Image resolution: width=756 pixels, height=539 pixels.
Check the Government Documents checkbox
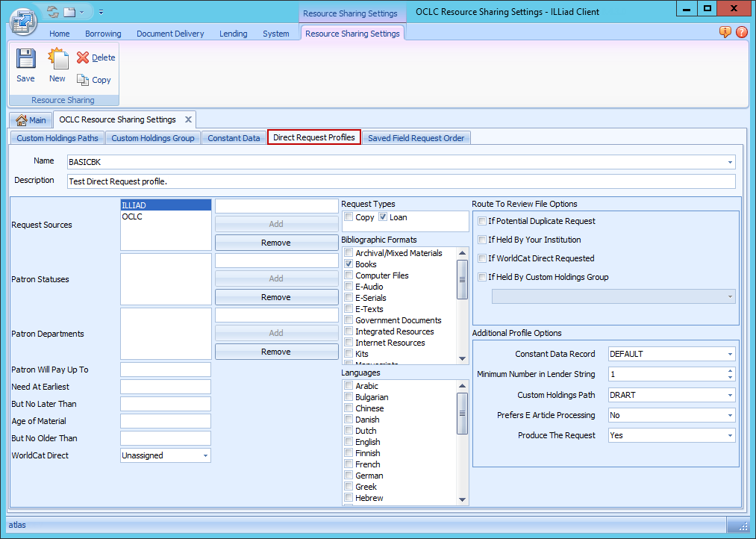coord(349,320)
